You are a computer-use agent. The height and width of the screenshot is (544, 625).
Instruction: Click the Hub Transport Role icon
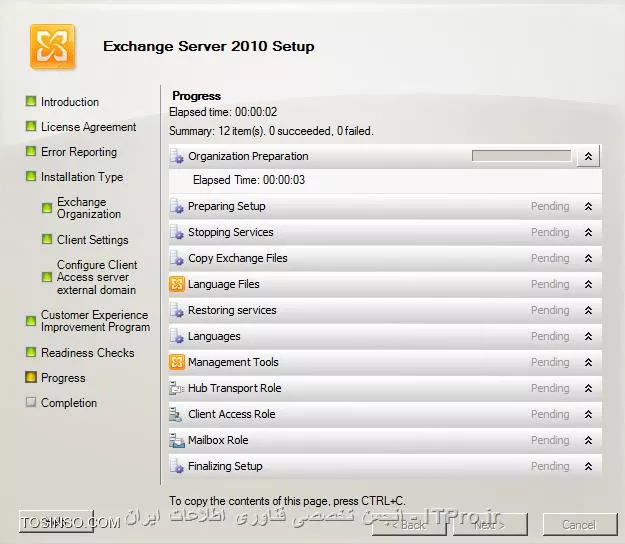pyautogui.click(x=177, y=388)
